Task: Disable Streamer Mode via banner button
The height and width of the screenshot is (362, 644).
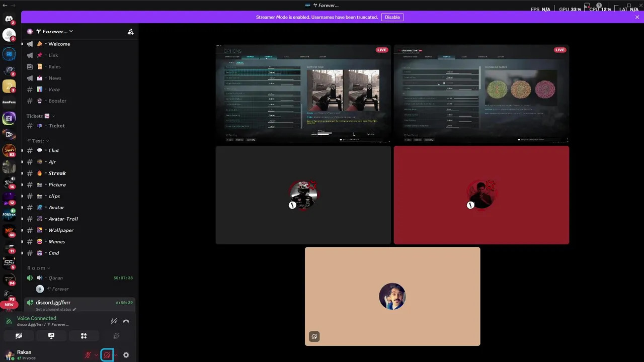Action: click(x=392, y=17)
